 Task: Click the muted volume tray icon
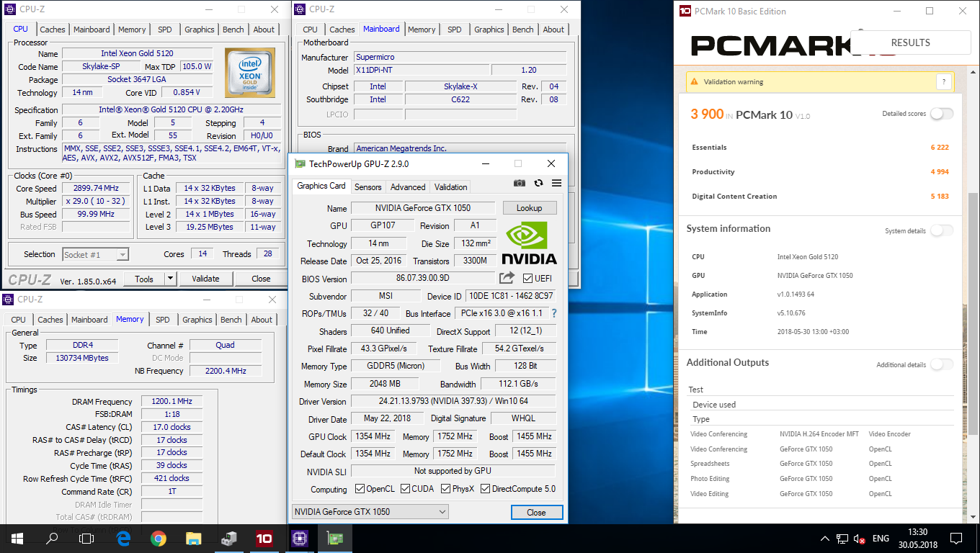pos(860,539)
